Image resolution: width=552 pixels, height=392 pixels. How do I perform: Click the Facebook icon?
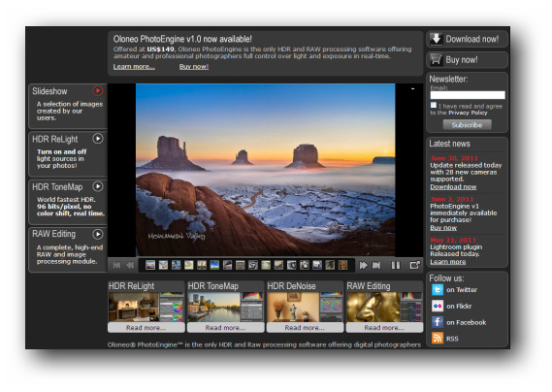click(438, 322)
